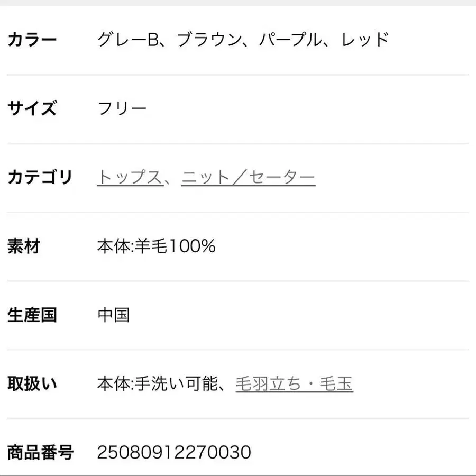This screenshot has height=476, width=476.
Task: Click the レッド color name
Action: (366, 40)
